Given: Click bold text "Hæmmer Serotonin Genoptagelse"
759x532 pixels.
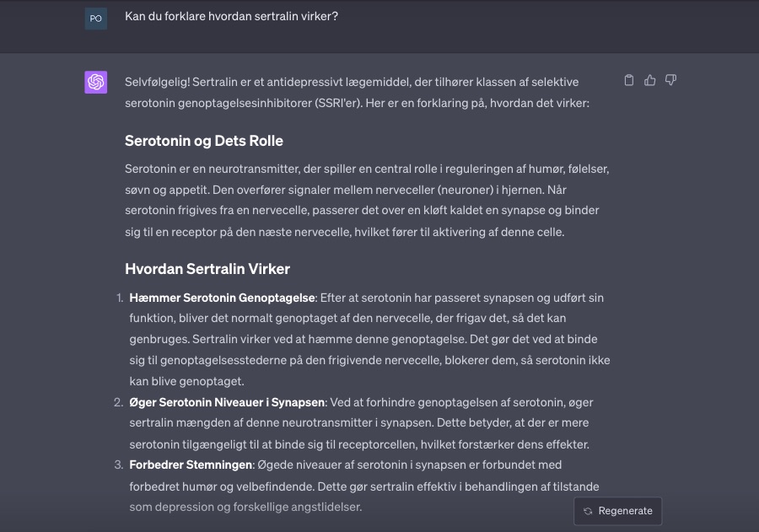Looking at the screenshot, I should coord(223,298).
